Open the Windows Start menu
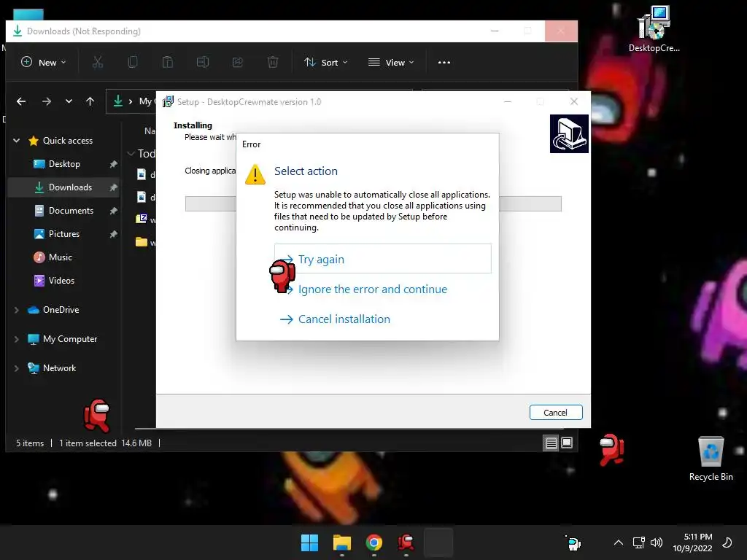 (309, 542)
